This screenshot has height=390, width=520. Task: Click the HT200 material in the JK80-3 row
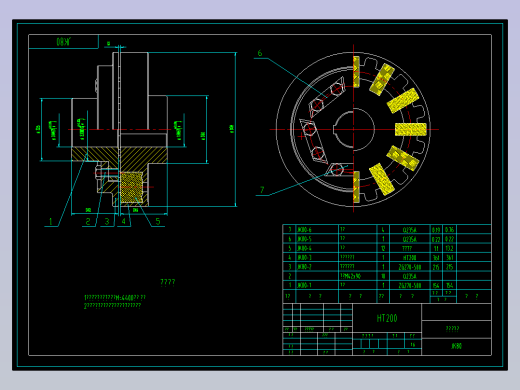click(x=409, y=258)
